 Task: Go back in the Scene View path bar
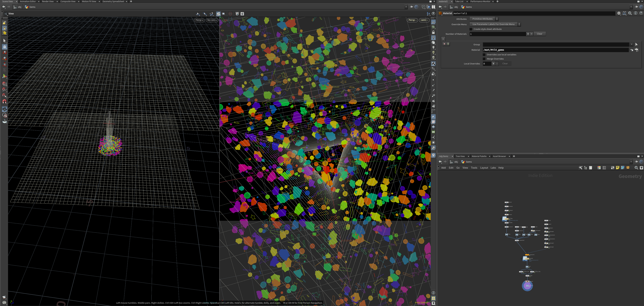(x=4, y=7)
